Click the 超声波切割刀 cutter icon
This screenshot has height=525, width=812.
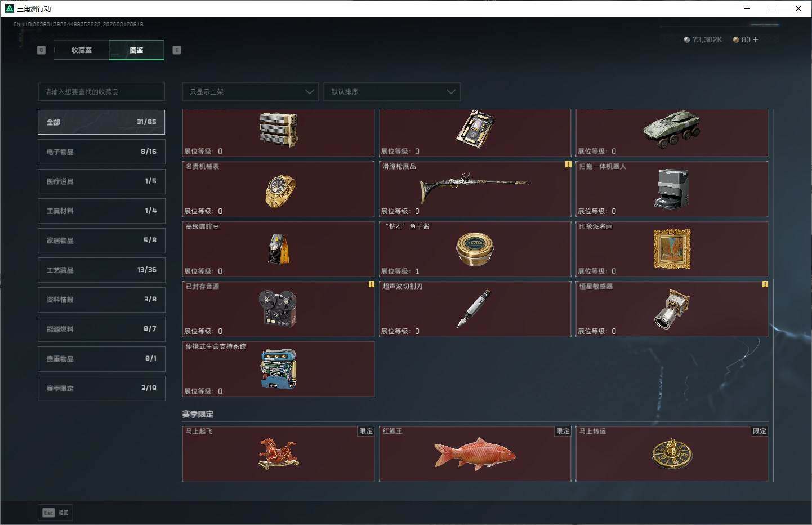click(x=474, y=309)
